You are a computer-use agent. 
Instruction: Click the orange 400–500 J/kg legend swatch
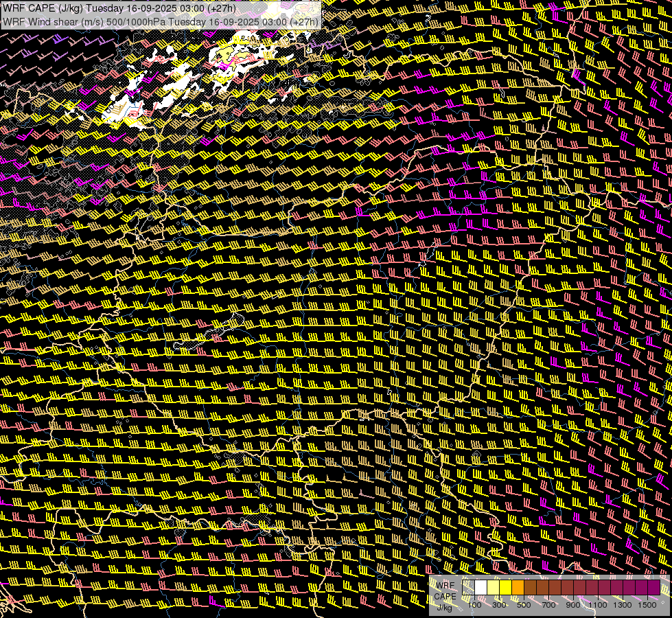pyautogui.click(x=518, y=588)
